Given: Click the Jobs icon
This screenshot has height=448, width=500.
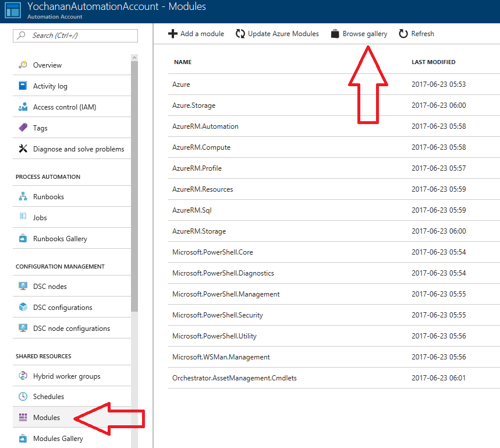Looking at the screenshot, I should point(23,216).
